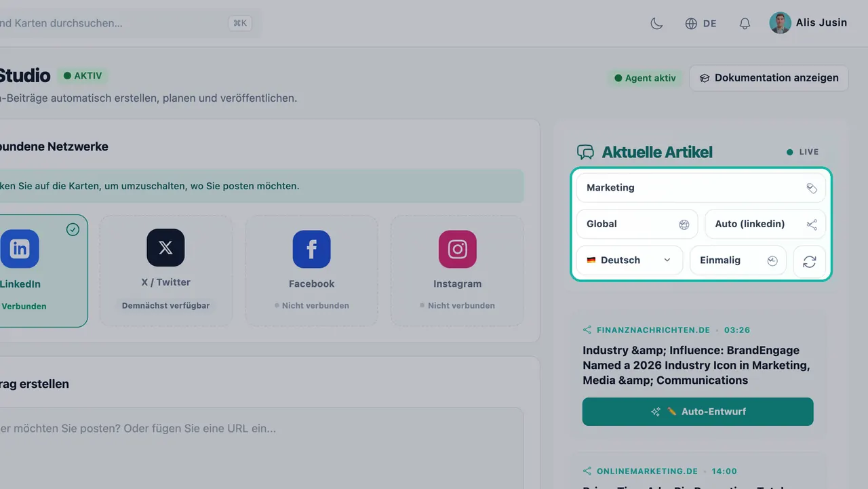Image resolution: width=868 pixels, height=489 pixels.
Task: Click the LIVE status indicator
Action: click(x=803, y=152)
